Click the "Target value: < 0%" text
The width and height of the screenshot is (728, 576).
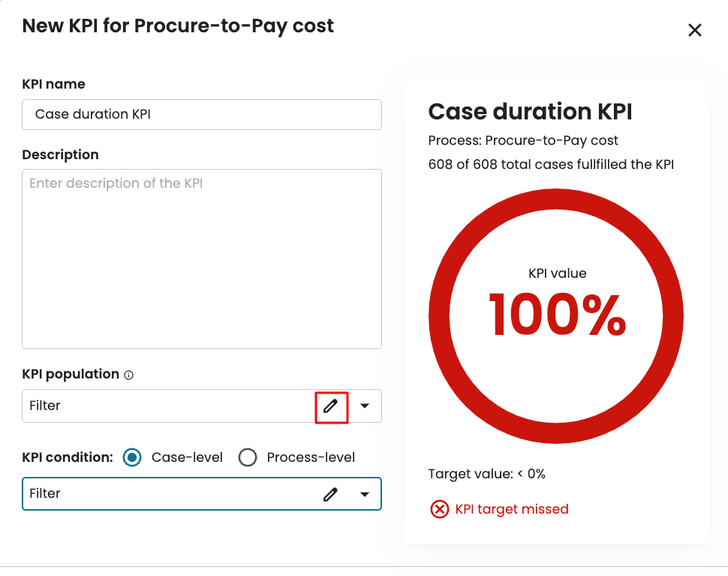[x=486, y=474]
